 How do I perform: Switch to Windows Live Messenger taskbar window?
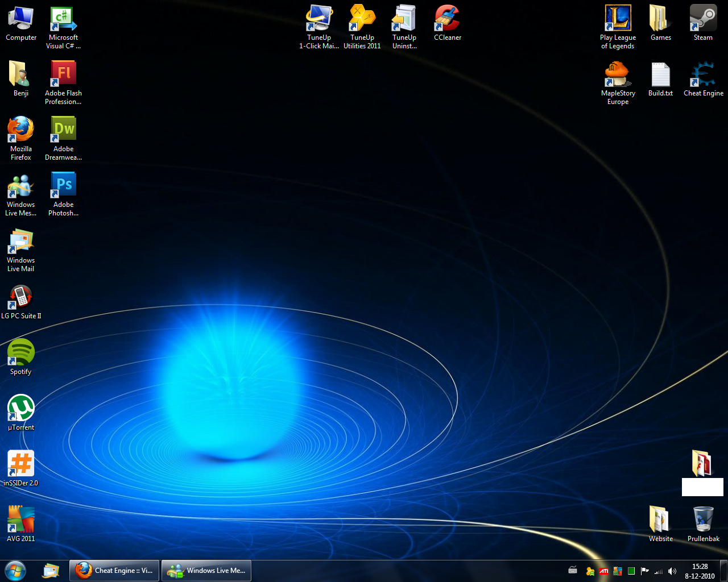(x=206, y=571)
